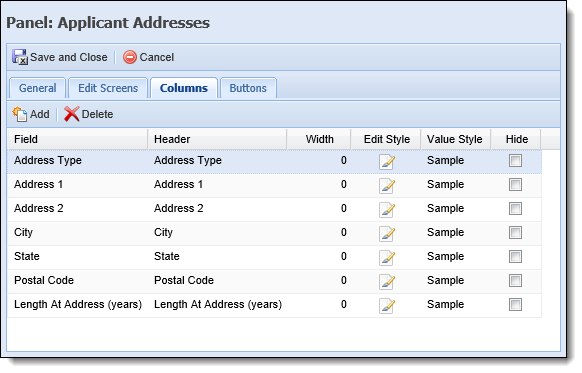
Task: Select the Columns tab
Action: pyautogui.click(x=184, y=88)
